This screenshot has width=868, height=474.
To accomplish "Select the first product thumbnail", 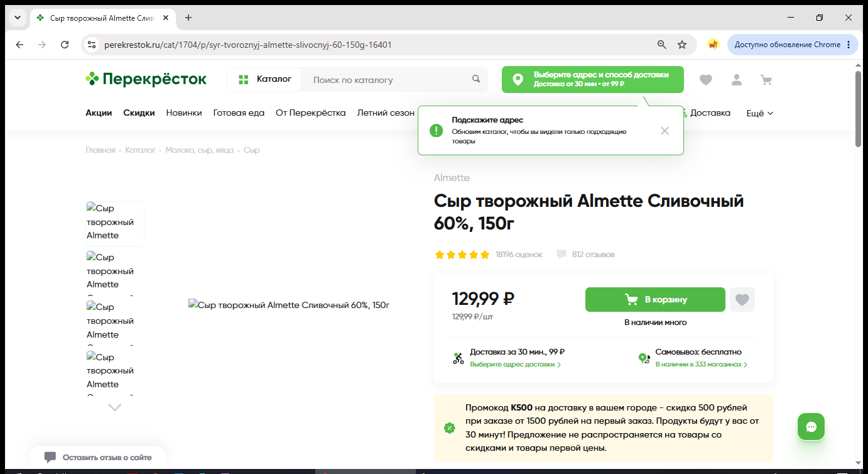I will [x=115, y=223].
